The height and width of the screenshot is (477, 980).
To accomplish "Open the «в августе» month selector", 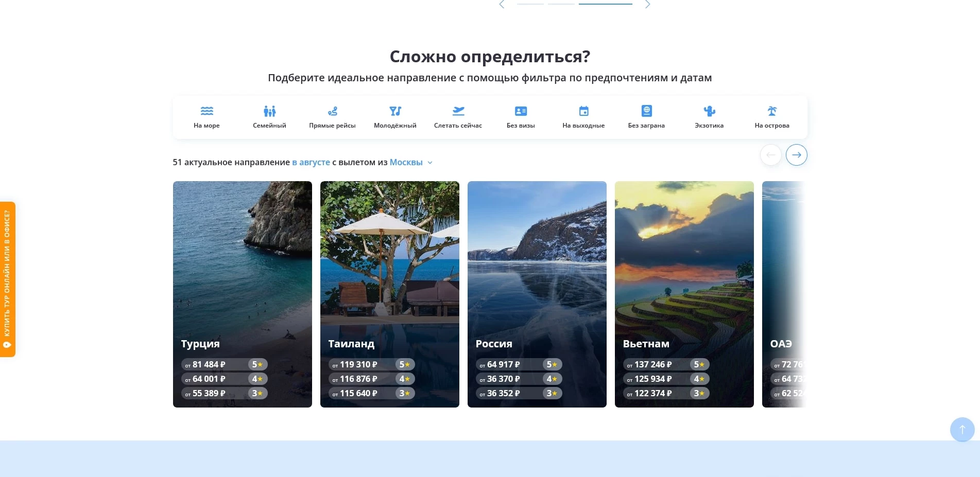I will tap(311, 162).
